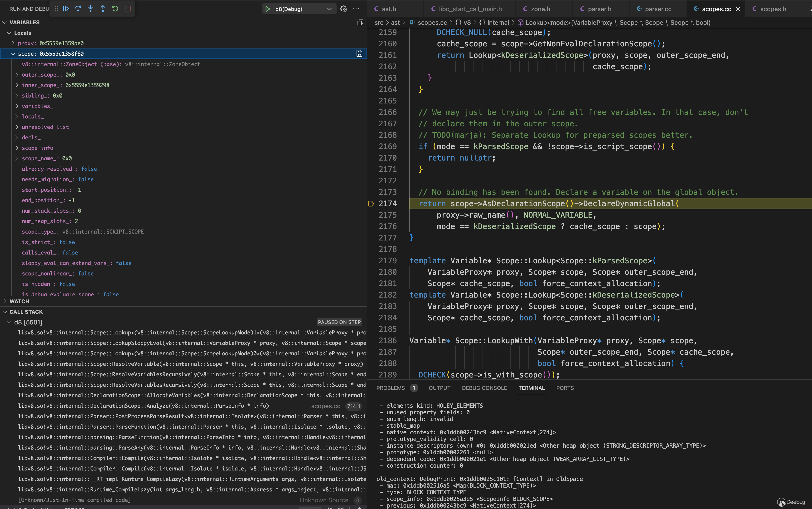Click scopes.cc in the breadcrumb path
This screenshot has height=509, width=812.
tap(432, 23)
